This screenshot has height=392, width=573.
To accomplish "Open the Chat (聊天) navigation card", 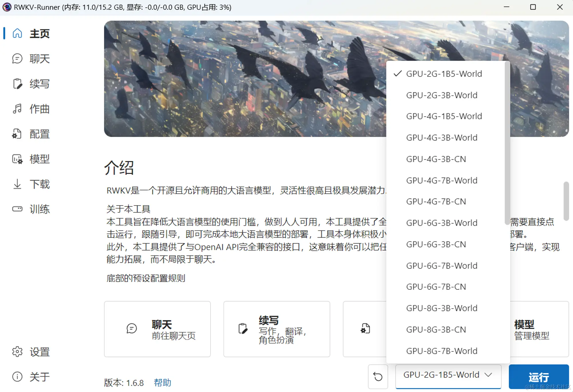I will coord(157,329).
